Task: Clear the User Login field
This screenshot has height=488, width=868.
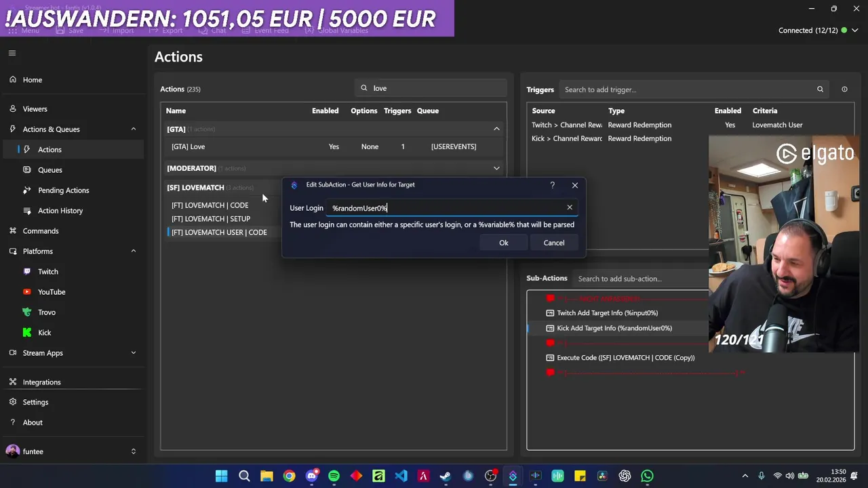Action: click(x=570, y=207)
